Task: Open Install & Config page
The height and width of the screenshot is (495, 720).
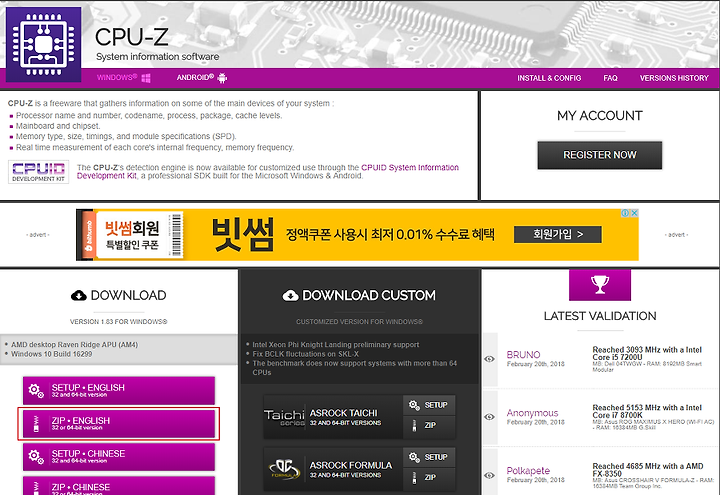Action: click(x=549, y=78)
